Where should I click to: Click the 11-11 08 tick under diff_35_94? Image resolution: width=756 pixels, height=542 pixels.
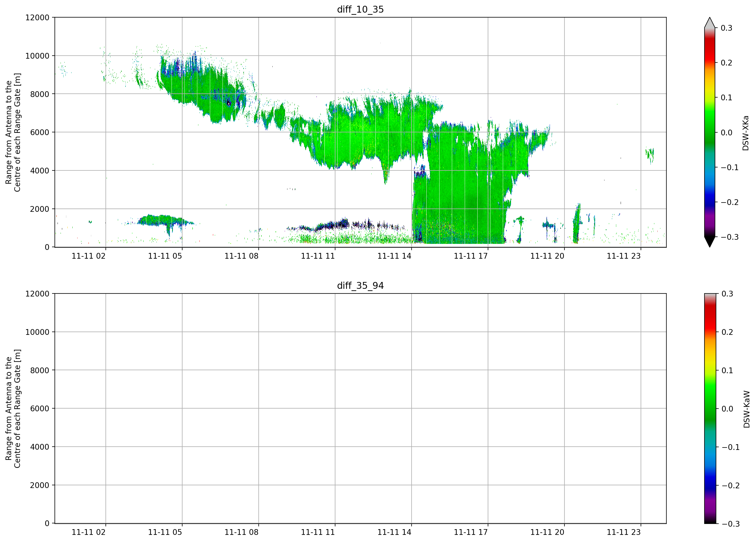(242, 532)
